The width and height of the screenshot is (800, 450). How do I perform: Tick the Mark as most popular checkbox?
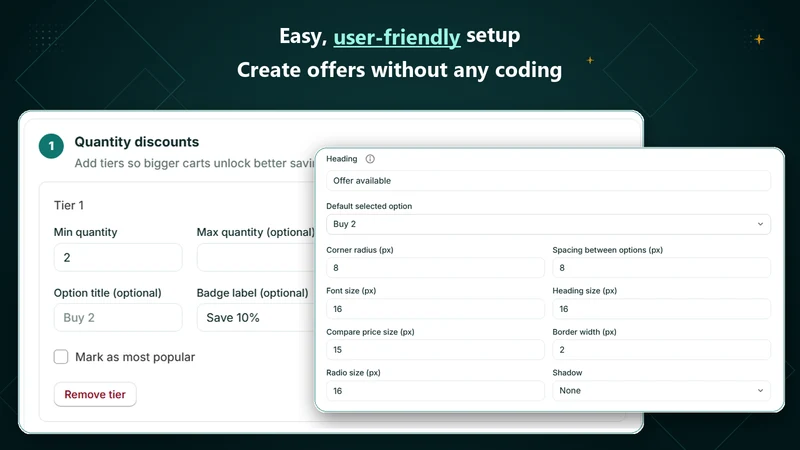tap(61, 357)
